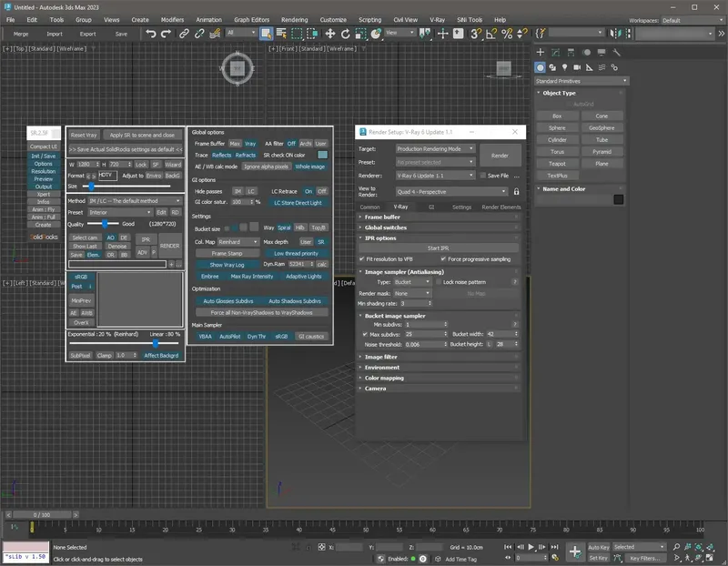Open the Standard Primitives dropdown
Viewport: 728px width, 566px height.
[x=579, y=81]
